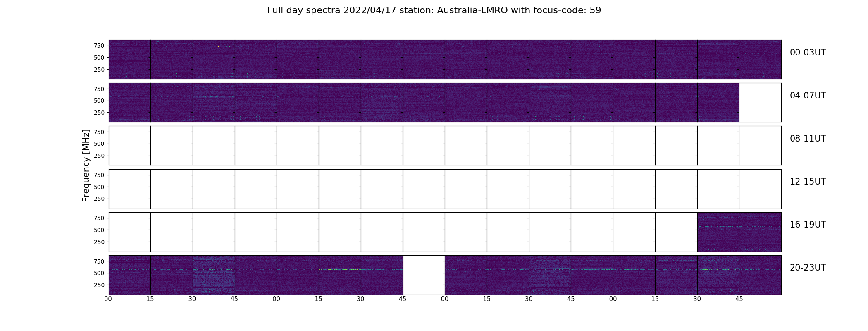Image resolution: width=868 pixels, height=331 pixels.
Task: Click the colored data segment in 16-19UT row
Action: (x=739, y=232)
